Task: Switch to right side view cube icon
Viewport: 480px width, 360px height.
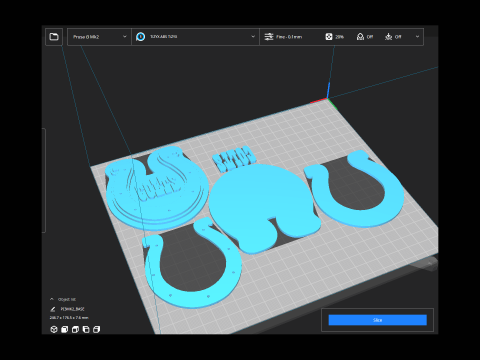Action: coord(97,329)
